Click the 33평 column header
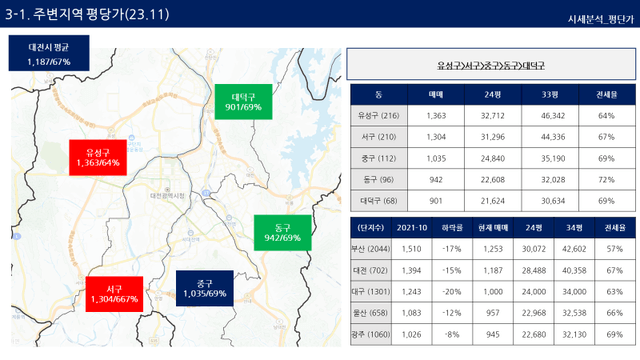 click(550, 95)
